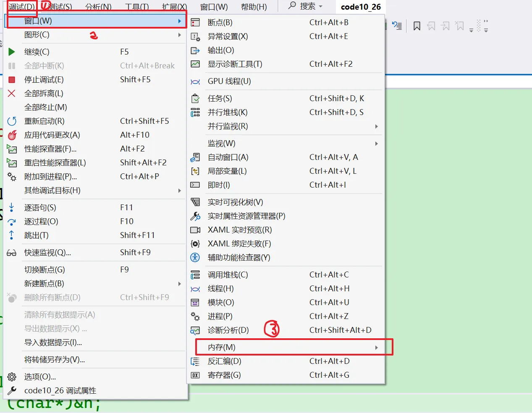Image resolution: width=532 pixels, height=413 pixels.
Task: Click the bookmark icon in the toolbar
Action: tap(417, 26)
